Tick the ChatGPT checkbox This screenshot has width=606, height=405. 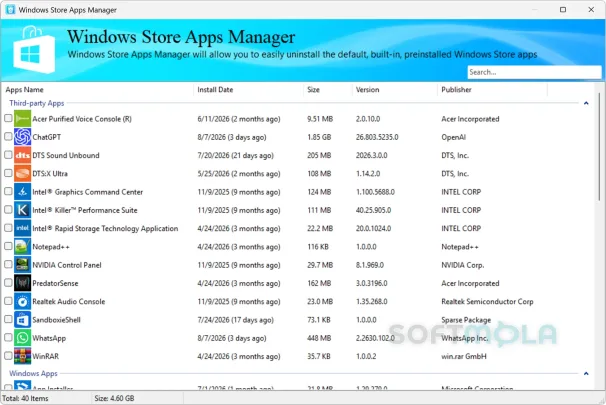coord(8,136)
